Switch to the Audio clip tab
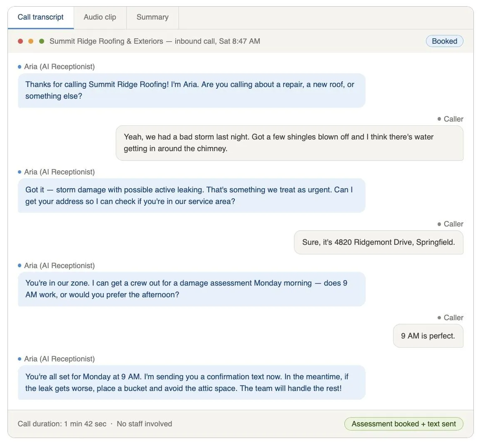This screenshot has height=448, width=483. (100, 17)
